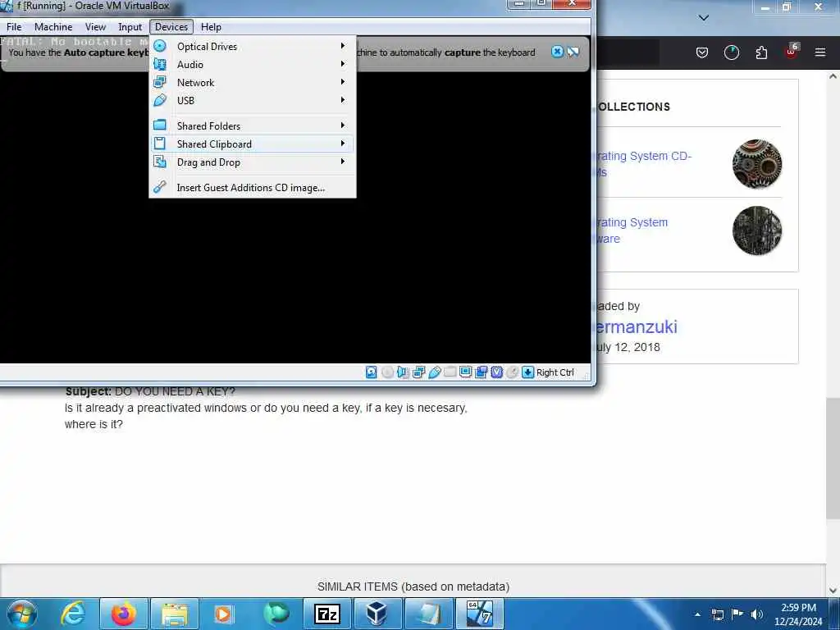840x630 pixels.
Task: Click the Right Ctrl host key label
Action: coord(555,372)
